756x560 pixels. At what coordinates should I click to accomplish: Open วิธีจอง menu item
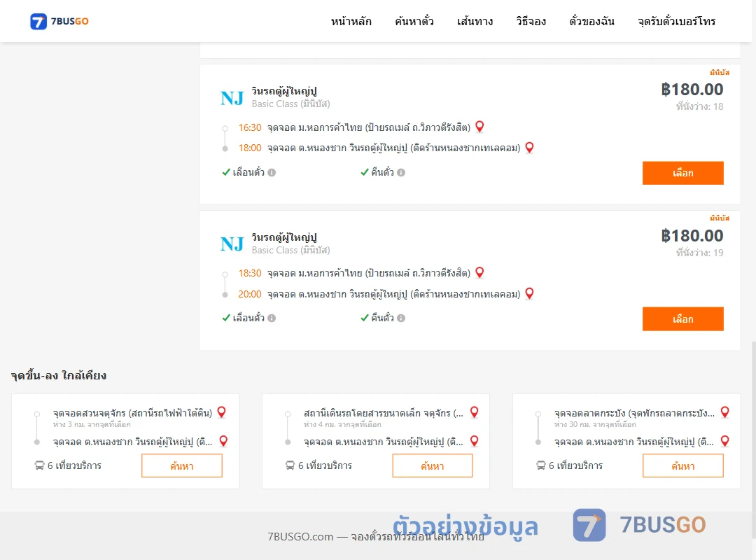click(531, 21)
